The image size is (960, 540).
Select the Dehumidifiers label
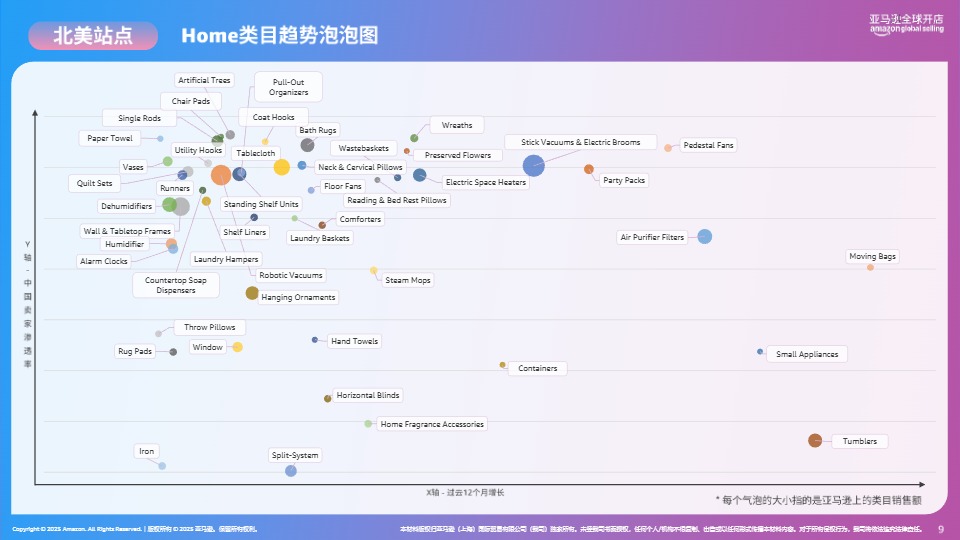pos(126,206)
